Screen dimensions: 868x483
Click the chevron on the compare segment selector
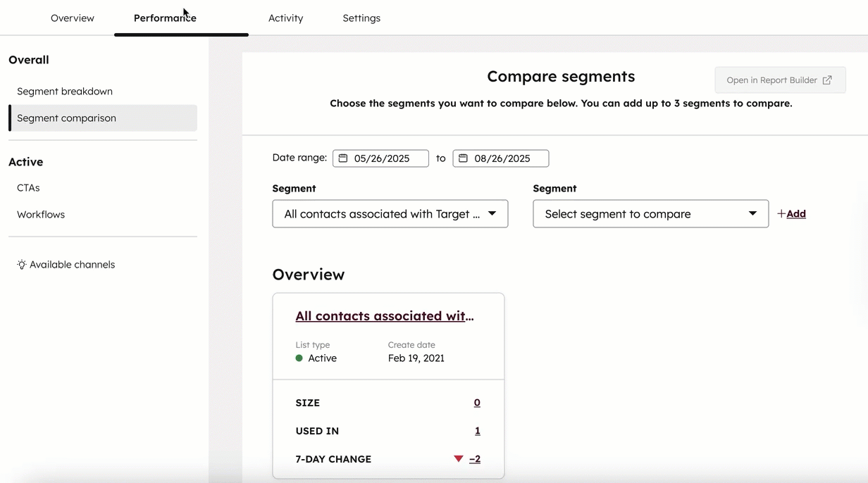[753, 213]
